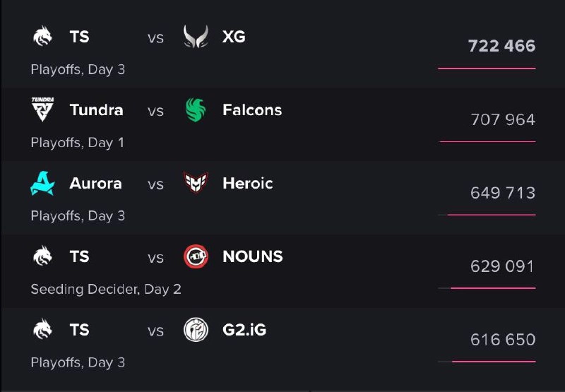
Task: Click the green Falcons logo
Action: click(x=196, y=110)
